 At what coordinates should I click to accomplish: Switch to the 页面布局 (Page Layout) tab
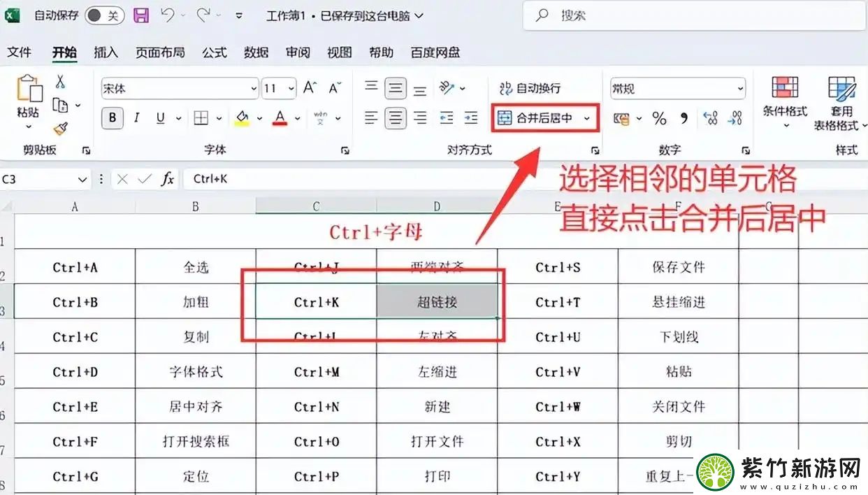click(160, 52)
